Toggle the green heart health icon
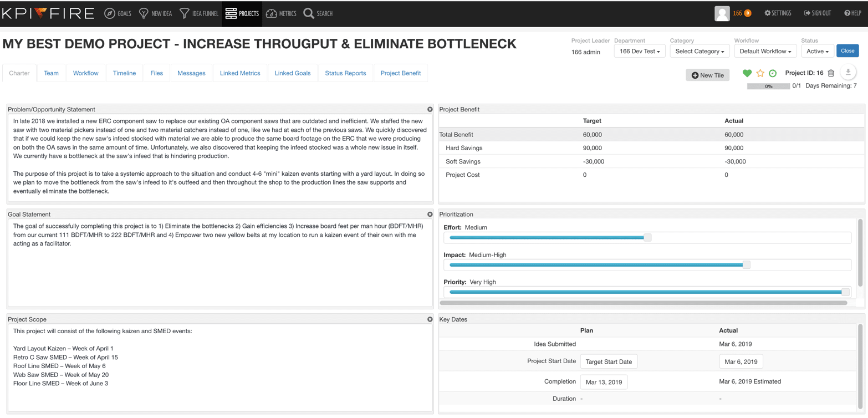 747,73
